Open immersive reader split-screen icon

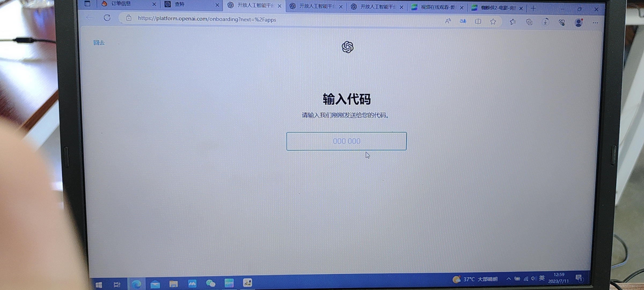click(478, 21)
